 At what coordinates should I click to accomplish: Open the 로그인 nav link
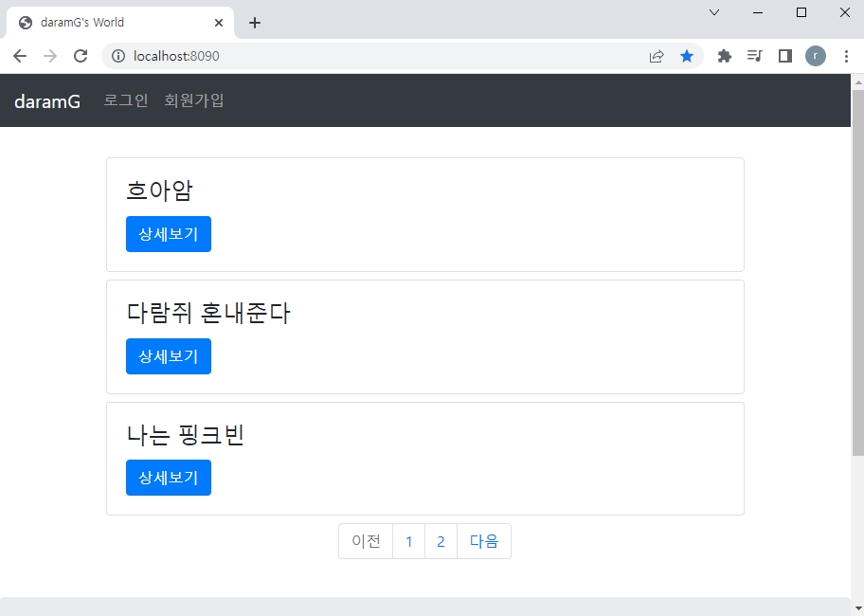coord(126,100)
